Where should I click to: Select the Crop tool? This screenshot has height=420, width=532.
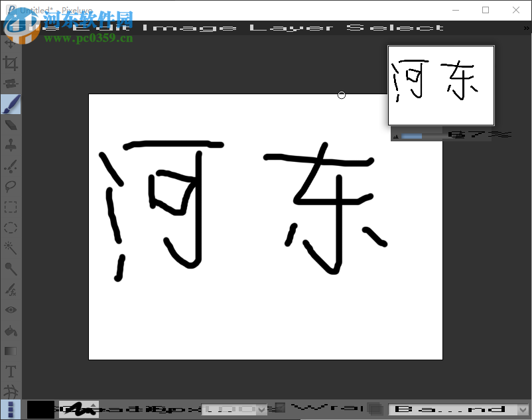10,64
